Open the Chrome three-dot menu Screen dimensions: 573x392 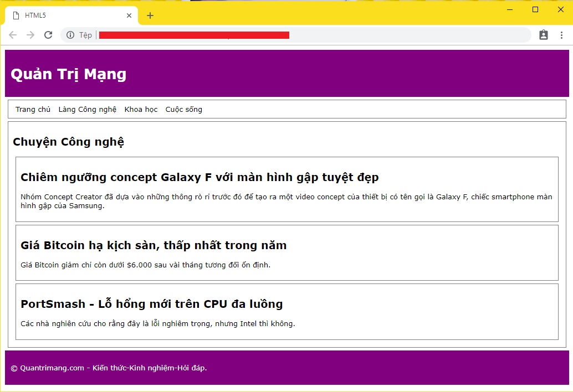562,34
